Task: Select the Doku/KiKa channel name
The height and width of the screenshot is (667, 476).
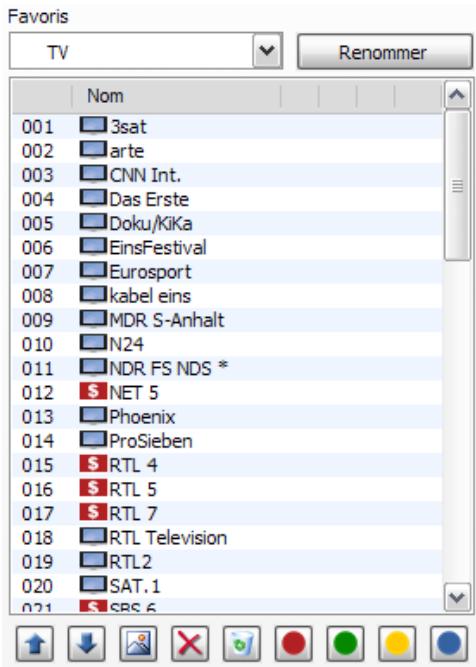Action: click(151, 224)
